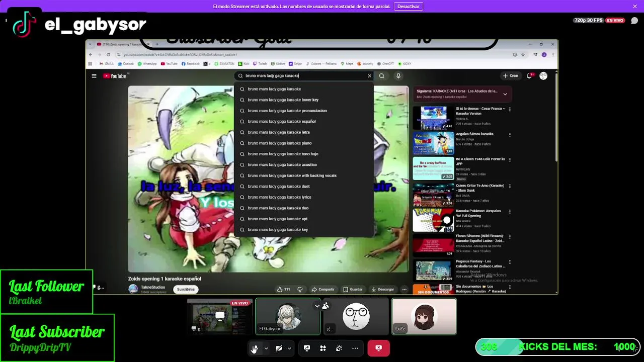The width and height of the screenshot is (644, 362).
Task: Select suggestion ending in 'español'
Action: point(304,121)
